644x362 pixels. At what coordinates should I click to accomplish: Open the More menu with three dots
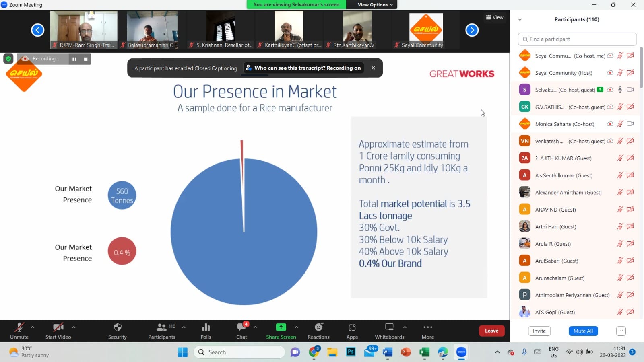click(x=427, y=327)
